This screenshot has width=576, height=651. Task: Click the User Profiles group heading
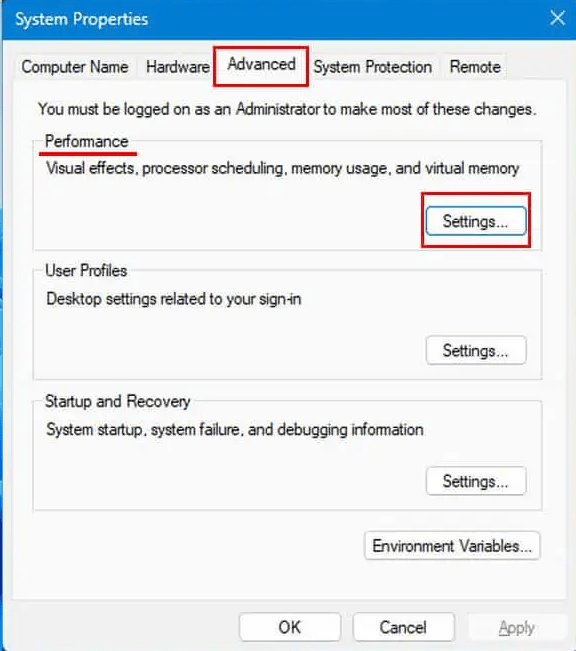pyautogui.click(x=86, y=271)
